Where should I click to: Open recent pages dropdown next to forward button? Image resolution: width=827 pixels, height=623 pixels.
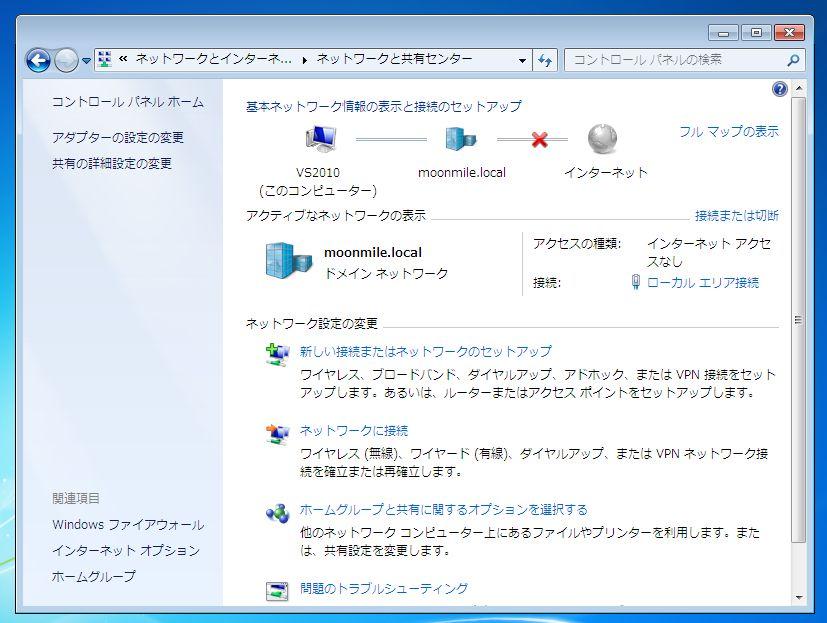[x=87, y=60]
